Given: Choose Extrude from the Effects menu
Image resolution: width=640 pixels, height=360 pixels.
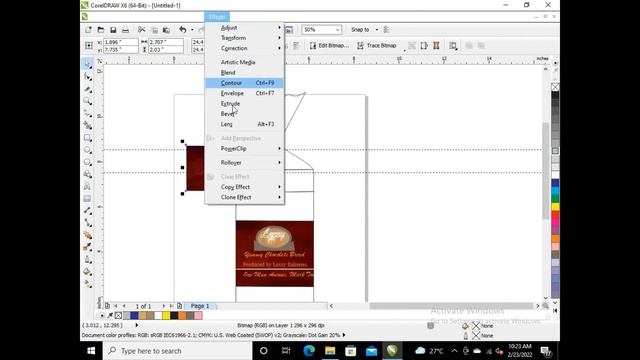Looking at the screenshot, I should pos(244,104).
